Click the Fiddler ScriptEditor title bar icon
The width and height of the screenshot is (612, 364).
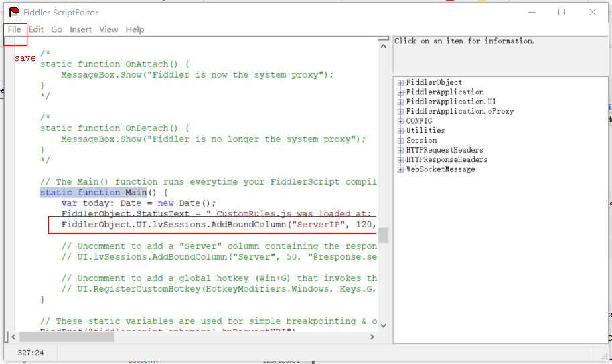click(14, 13)
